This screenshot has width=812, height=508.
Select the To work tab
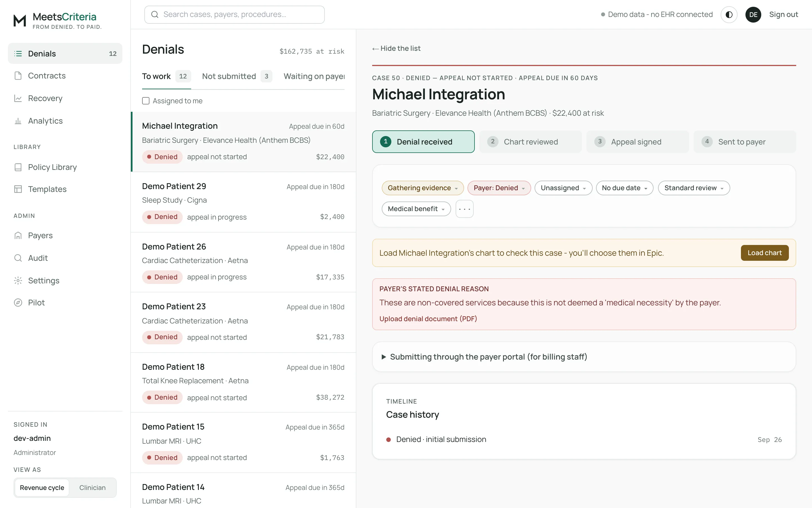166,76
